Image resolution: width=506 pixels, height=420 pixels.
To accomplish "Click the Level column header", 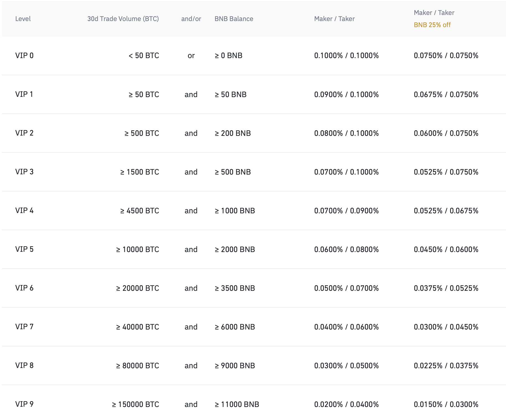I will [x=23, y=19].
